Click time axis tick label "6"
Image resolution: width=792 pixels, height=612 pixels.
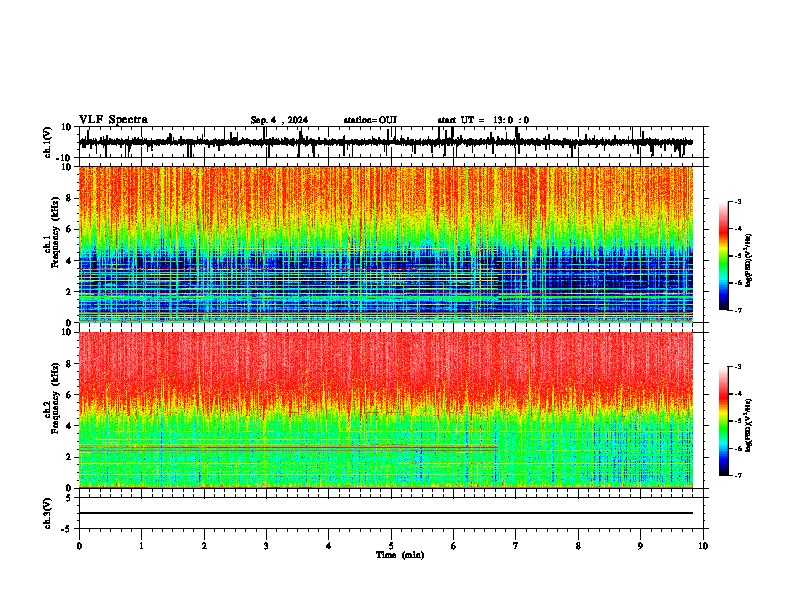(454, 546)
